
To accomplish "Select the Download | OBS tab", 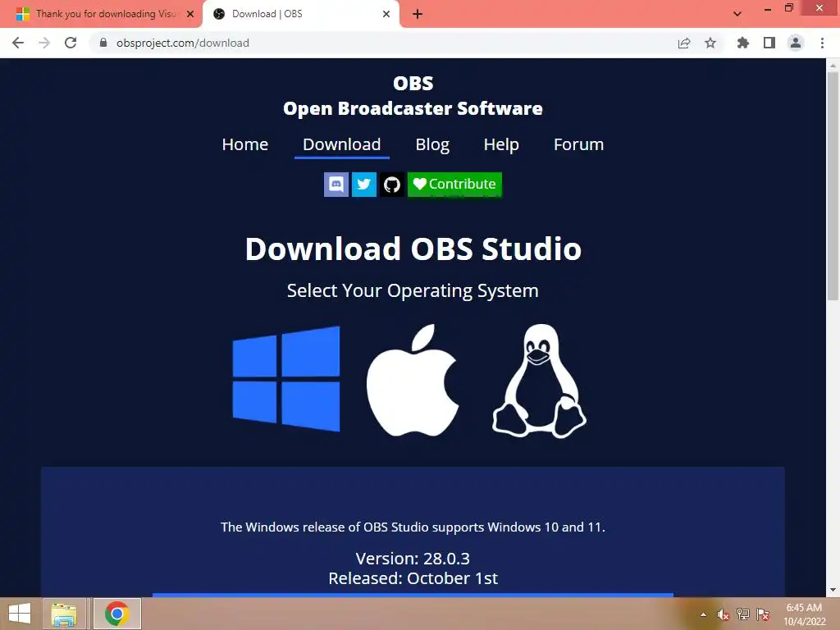I will pyautogui.click(x=300, y=14).
